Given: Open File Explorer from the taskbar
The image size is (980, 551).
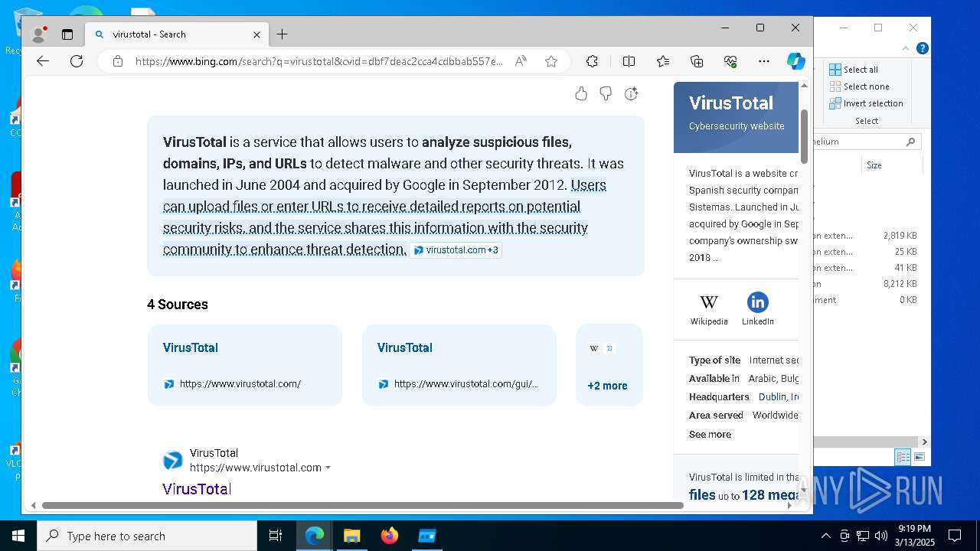Looking at the screenshot, I should click(352, 536).
